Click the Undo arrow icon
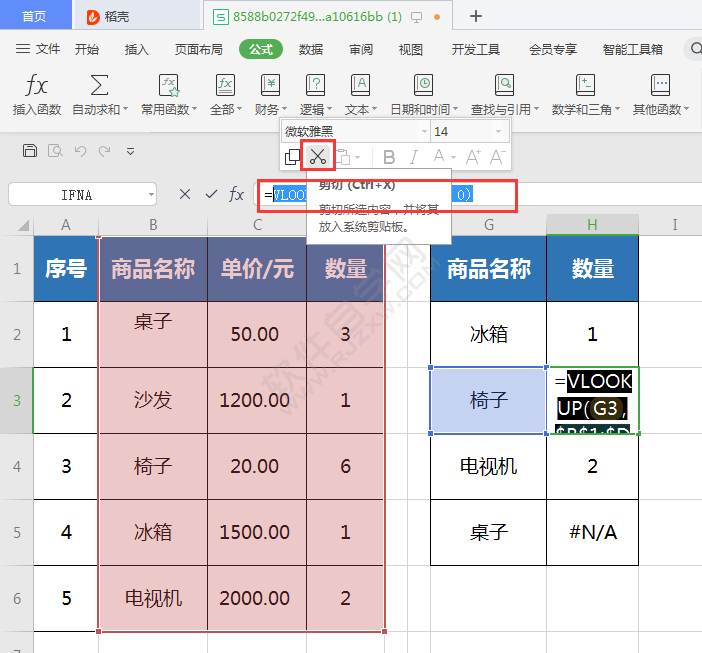This screenshot has width=702, height=653. (x=81, y=151)
